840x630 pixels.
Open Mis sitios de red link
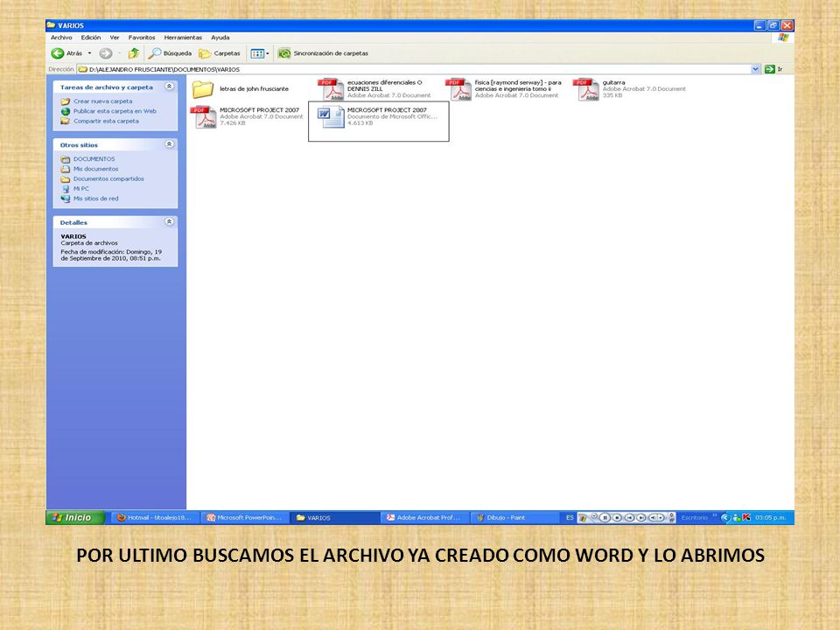click(x=96, y=199)
